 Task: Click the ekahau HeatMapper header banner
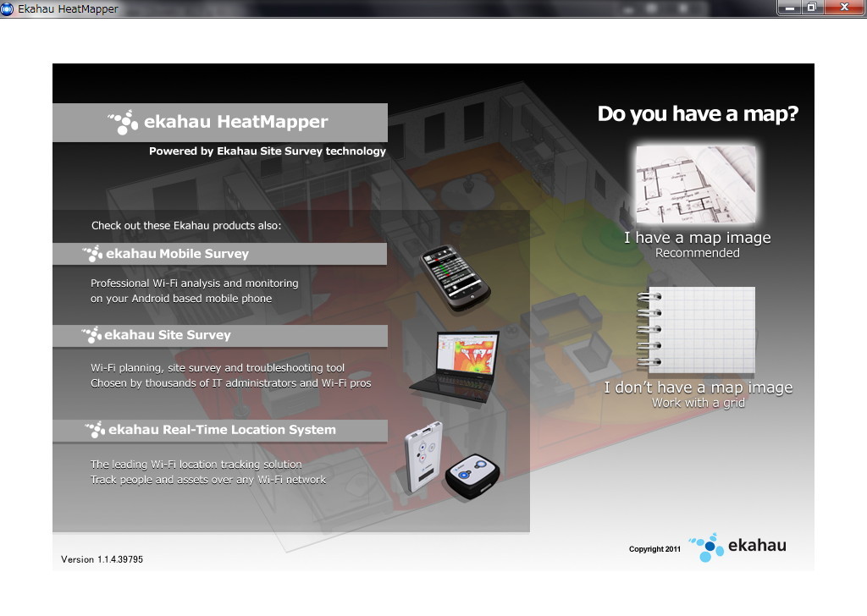coord(220,122)
